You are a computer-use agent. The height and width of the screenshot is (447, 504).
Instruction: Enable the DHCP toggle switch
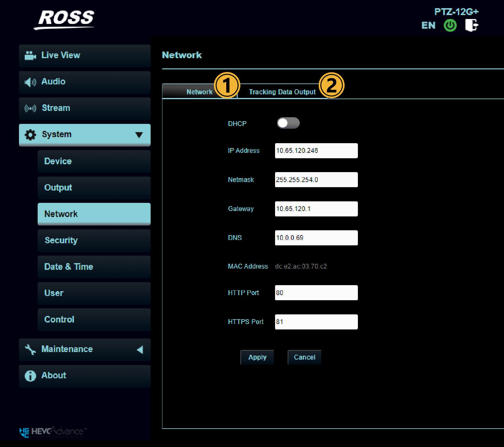(x=288, y=123)
